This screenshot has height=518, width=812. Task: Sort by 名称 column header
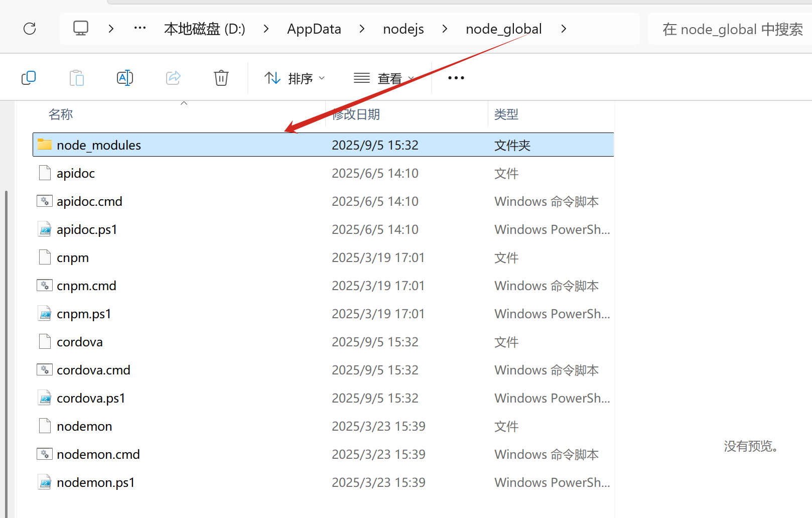click(61, 114)
